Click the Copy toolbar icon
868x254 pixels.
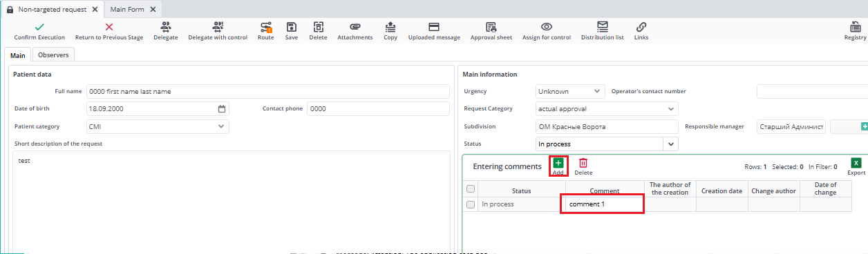pyautogui.click(x=390, y=26)
